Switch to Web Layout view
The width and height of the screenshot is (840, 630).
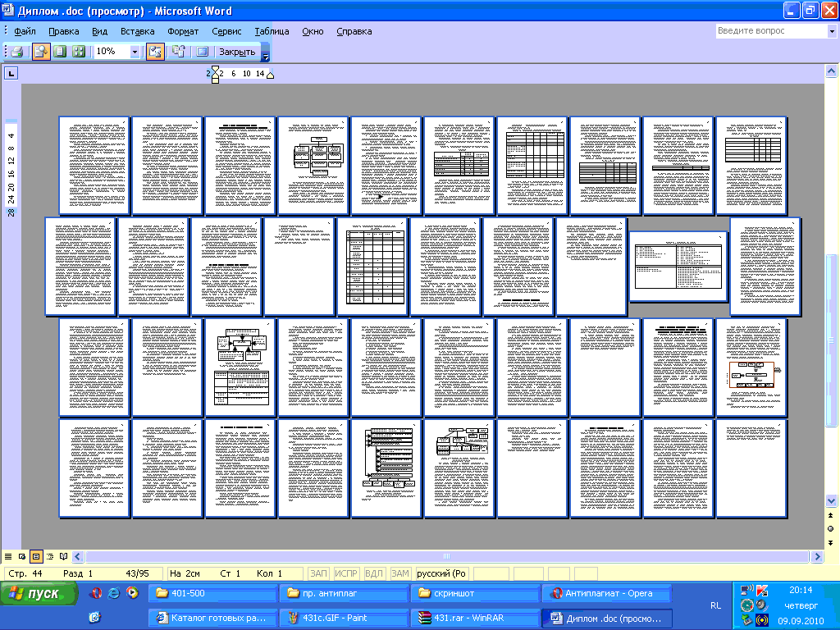[x=22, y=557]
